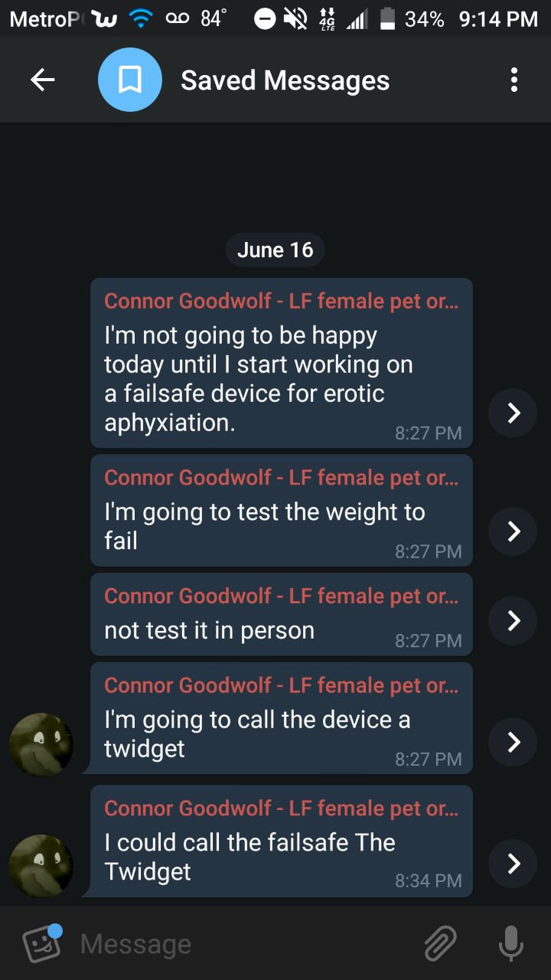Jump to 'call the device a twidget' source
551x980 pixels.
[x=513, y=742]
